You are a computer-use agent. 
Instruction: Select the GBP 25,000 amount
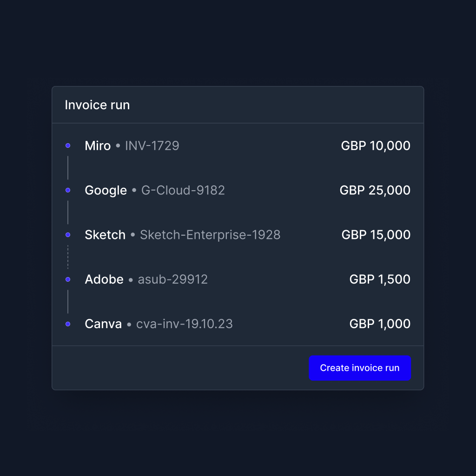(x=375, y=191)
